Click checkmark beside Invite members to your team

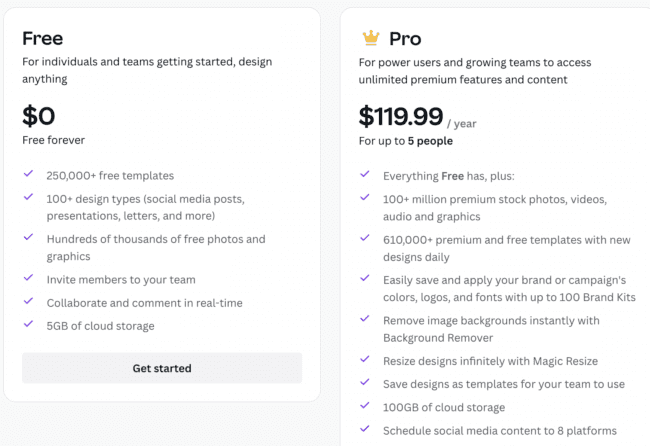pyautogui.click(x=28, y=277)
